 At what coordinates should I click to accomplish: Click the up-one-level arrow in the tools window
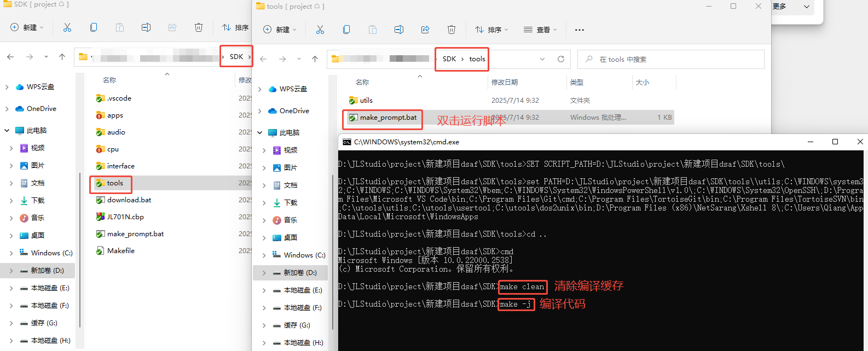click(x=315, y=59)
